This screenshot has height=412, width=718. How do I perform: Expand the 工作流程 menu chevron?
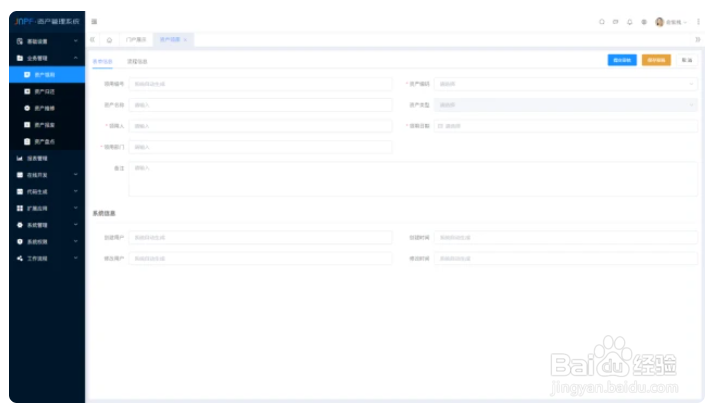tap(76, 258)
